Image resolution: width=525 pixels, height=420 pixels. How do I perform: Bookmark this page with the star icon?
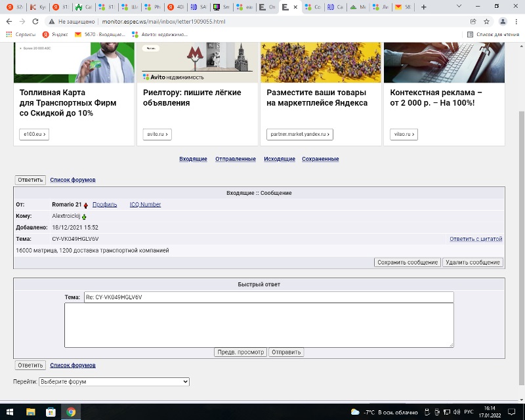tap(486, 21)
